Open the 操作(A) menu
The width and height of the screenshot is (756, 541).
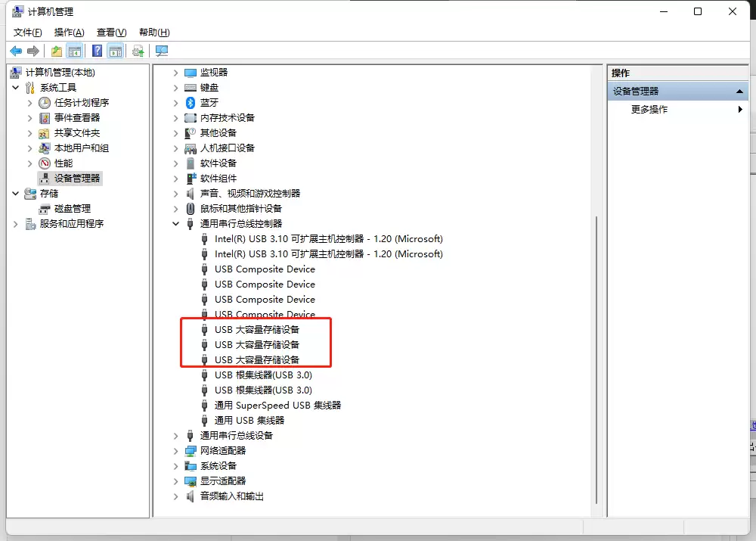tap(69, 33)
